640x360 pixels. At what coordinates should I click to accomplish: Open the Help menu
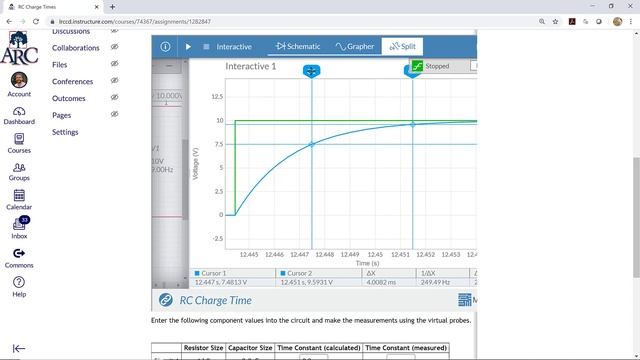coord(19,287)
